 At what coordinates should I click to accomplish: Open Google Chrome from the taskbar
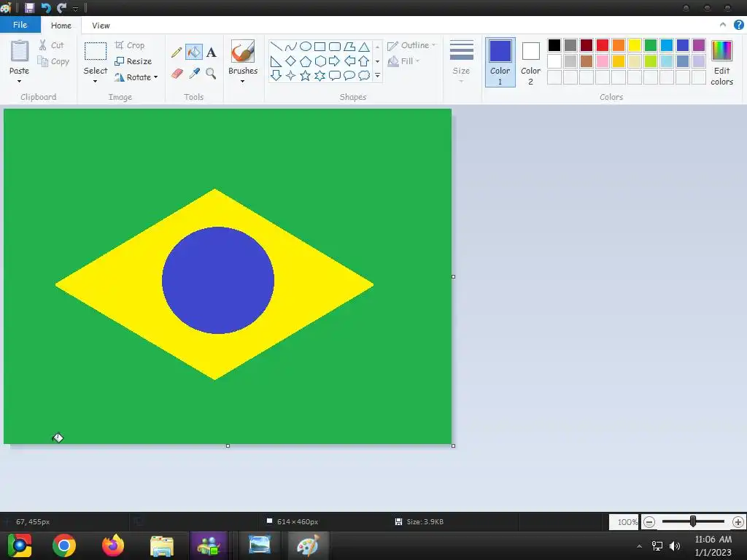pyautogui.click(x=64, y=545)
